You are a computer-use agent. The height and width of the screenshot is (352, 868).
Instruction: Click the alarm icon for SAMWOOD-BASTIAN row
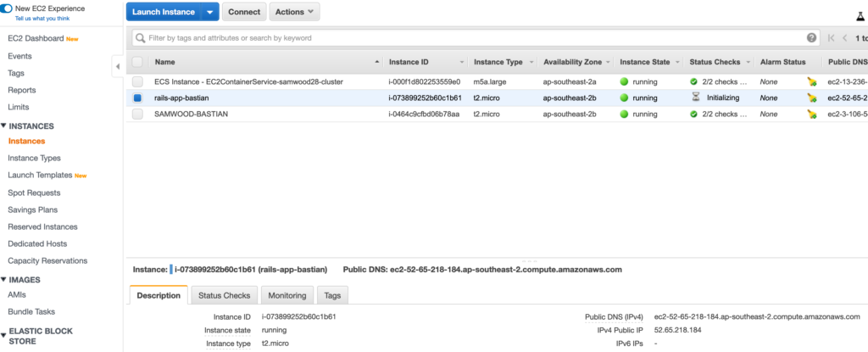coord(811,115)
